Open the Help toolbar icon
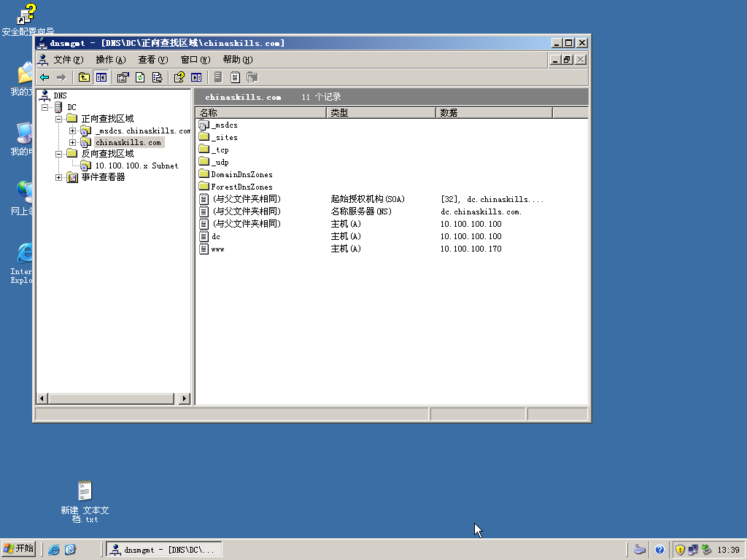 coord(179,77)
